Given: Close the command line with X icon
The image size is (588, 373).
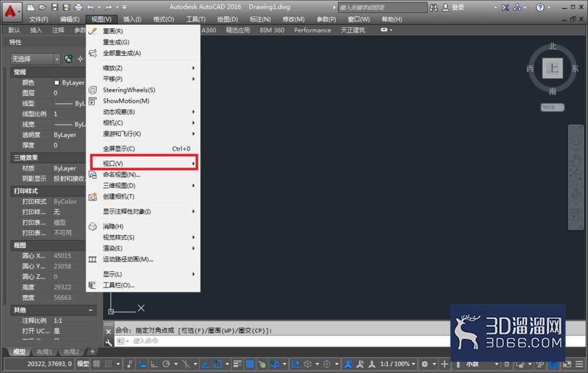Looking at the screenshot, I should pos(108,331).
